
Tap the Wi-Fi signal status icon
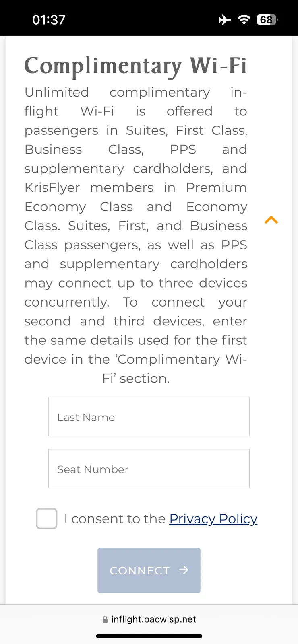coord(244,20)
